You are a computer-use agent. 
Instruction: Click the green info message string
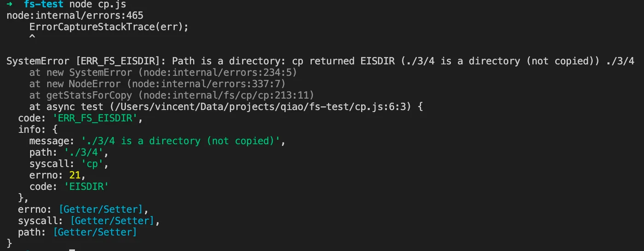coord(183,141)
